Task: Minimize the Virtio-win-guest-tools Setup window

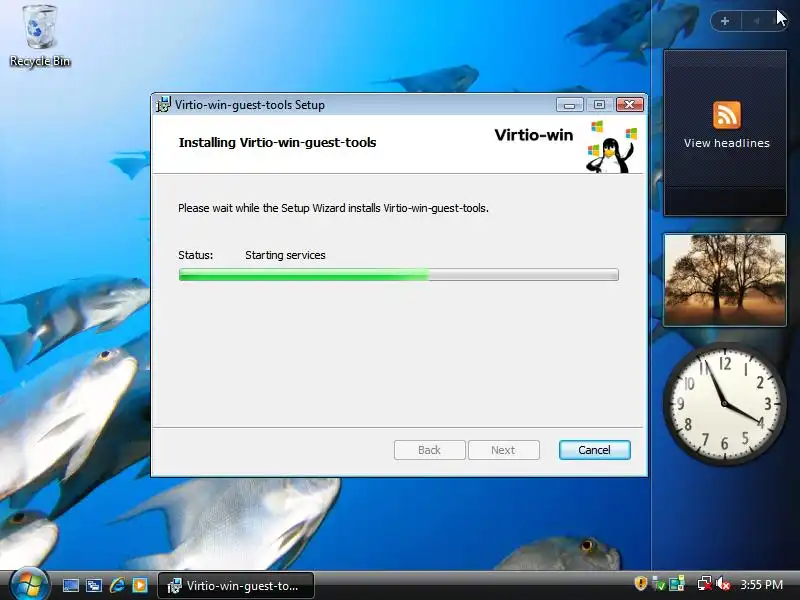Action: [x=569, y=105]
